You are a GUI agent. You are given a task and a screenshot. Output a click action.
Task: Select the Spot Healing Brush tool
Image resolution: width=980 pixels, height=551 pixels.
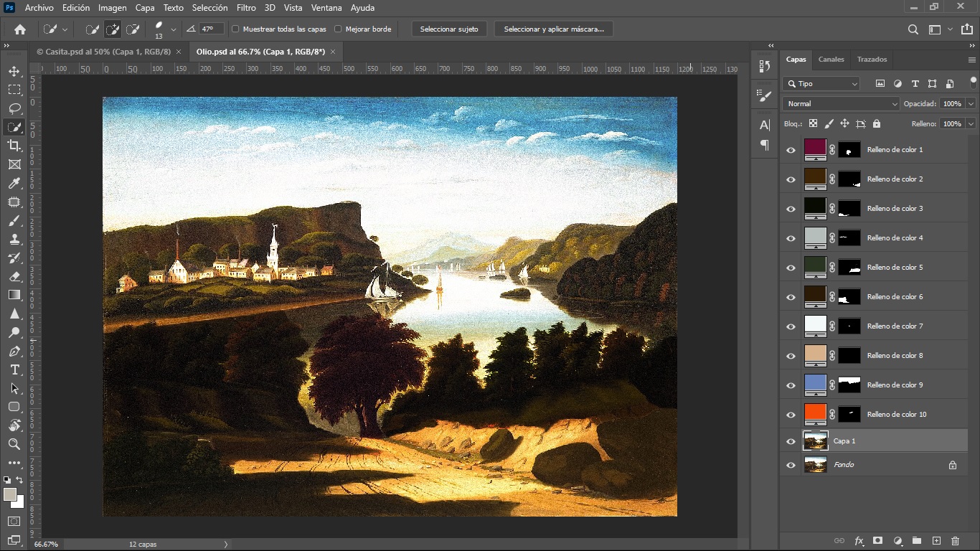[x=14, y=202]
